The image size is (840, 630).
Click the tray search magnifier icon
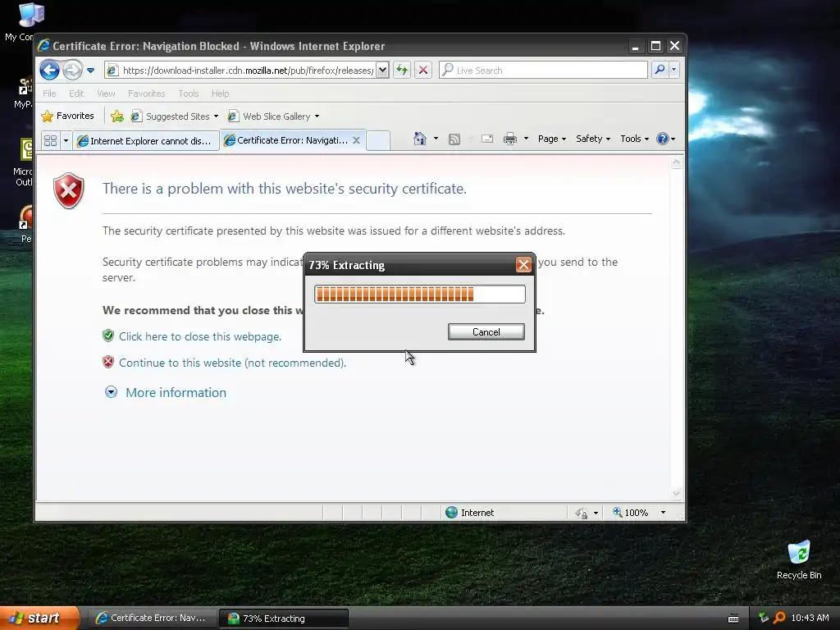(779, 618)
